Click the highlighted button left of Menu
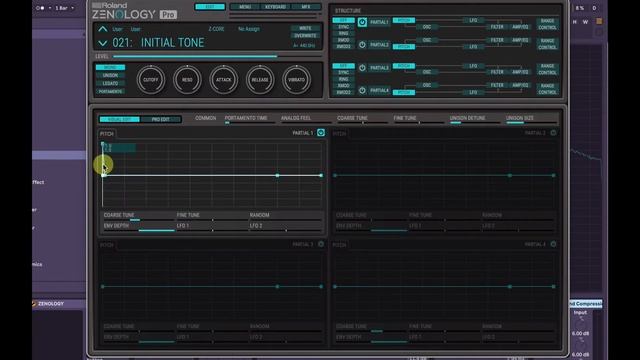The image size is (640, 360). (x=210, y=7)
